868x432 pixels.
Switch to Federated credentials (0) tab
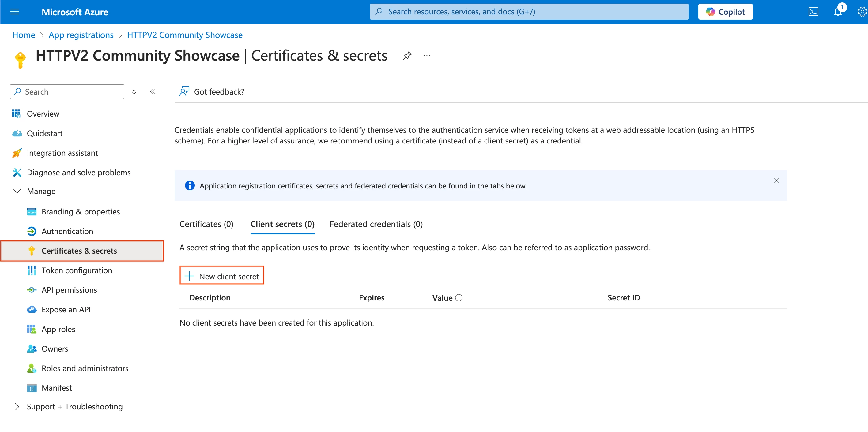[x=376, y=224]
